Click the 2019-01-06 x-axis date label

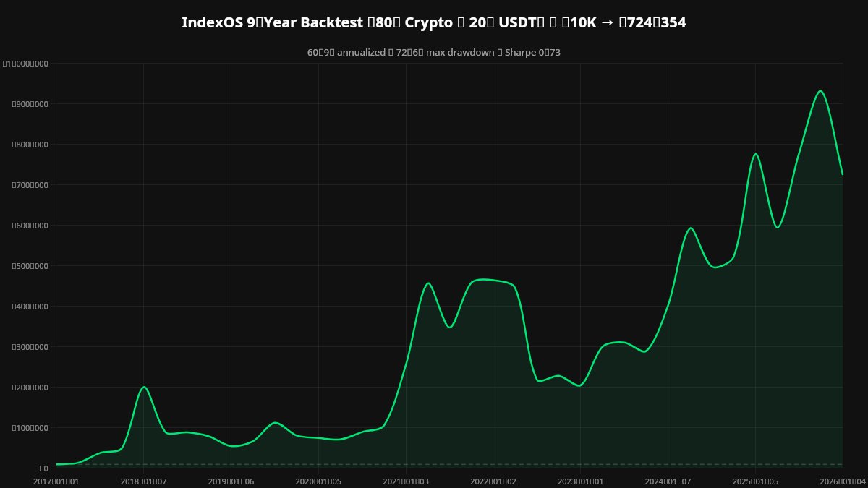pyautogui.click(x=231, y=481)
